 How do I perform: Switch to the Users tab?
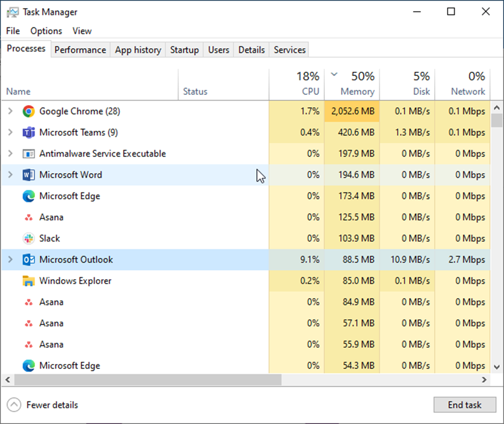pyautogui.click(x=219, y=50)
